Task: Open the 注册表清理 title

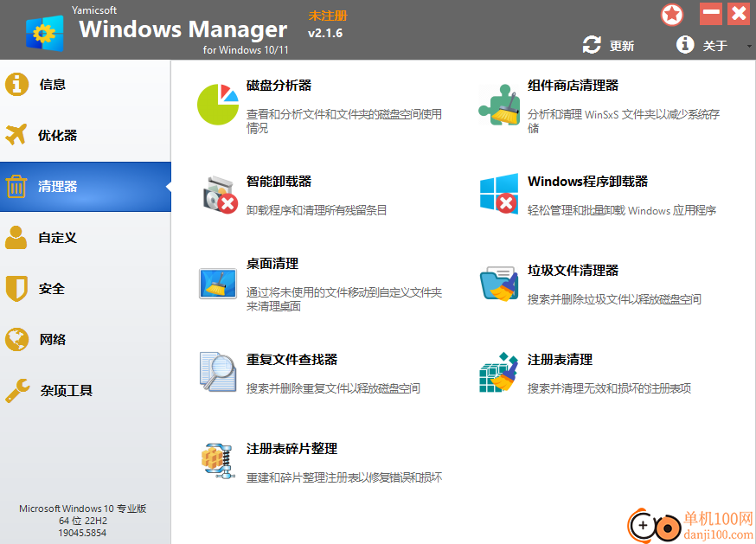Action: point(560,359)
